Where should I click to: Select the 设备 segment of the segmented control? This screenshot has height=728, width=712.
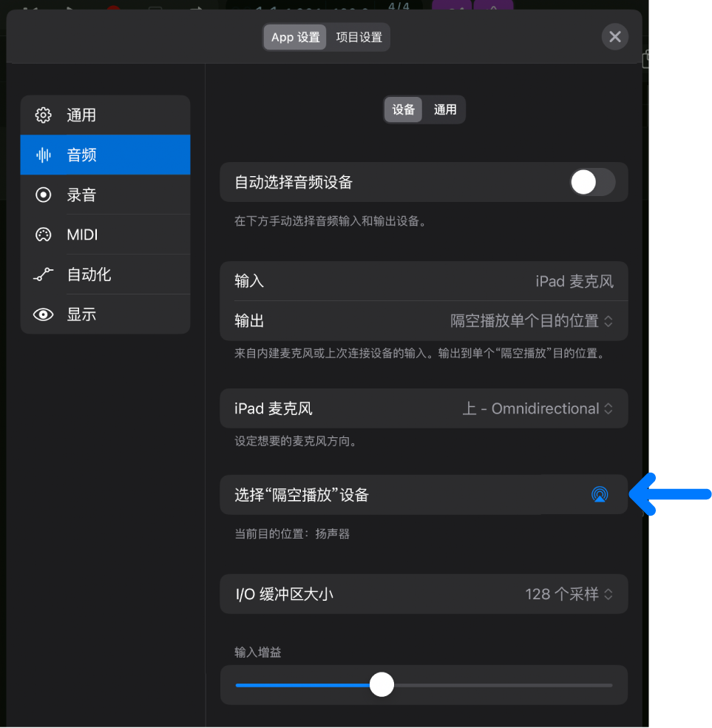403,109
